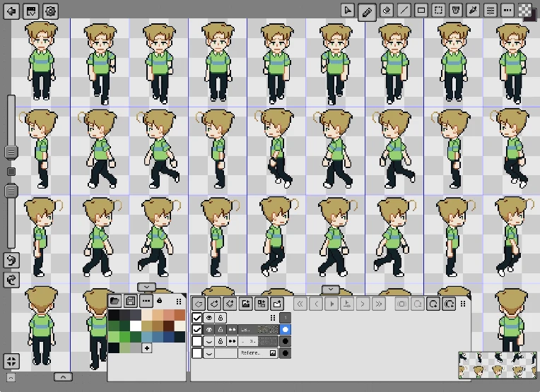The image size is (540, 392).
Task: Add new color with plus button
Action: coord(147,348)
